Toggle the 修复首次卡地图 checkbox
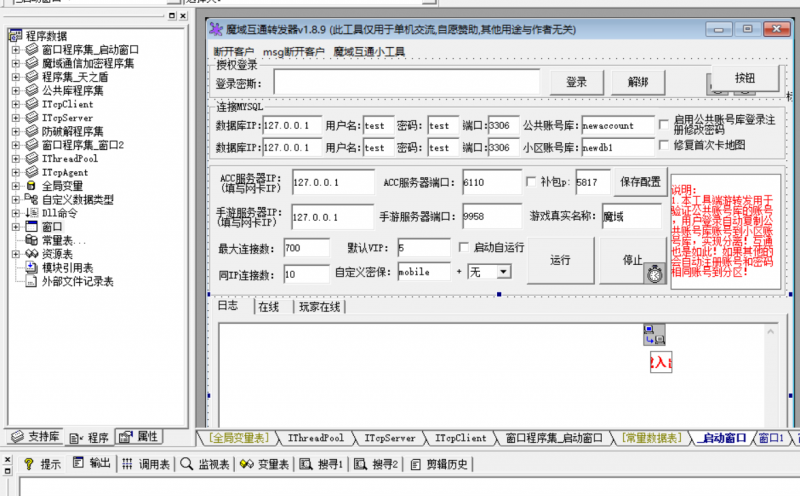Viewport: 800px width, 496px height. pyautogui.click(x=663, y=145)
